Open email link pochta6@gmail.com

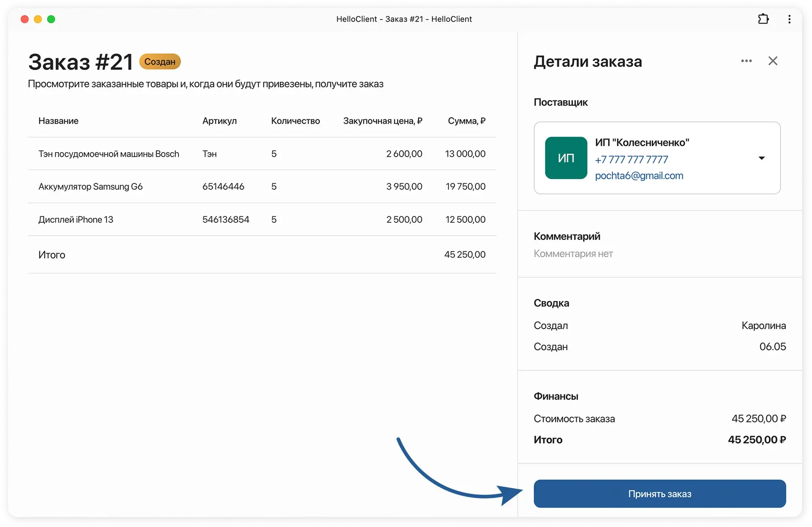click(639, 176)
